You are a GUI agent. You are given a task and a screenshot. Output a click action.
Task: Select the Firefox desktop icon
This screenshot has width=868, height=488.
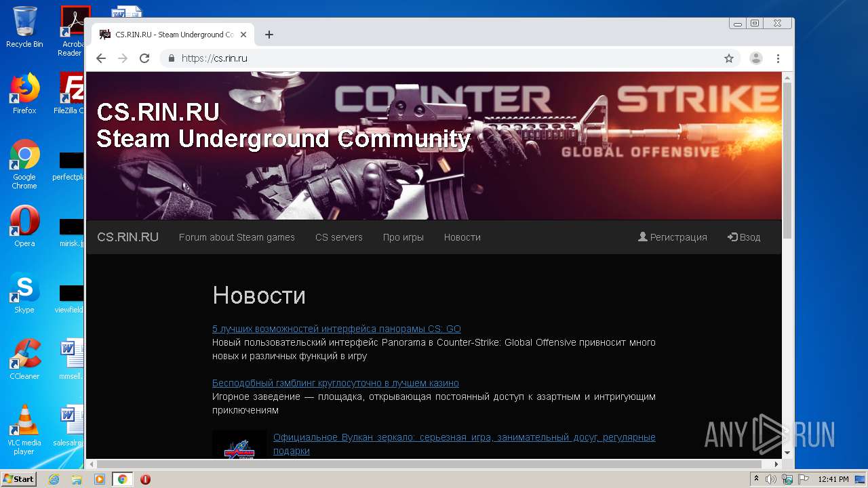point(24,94)
